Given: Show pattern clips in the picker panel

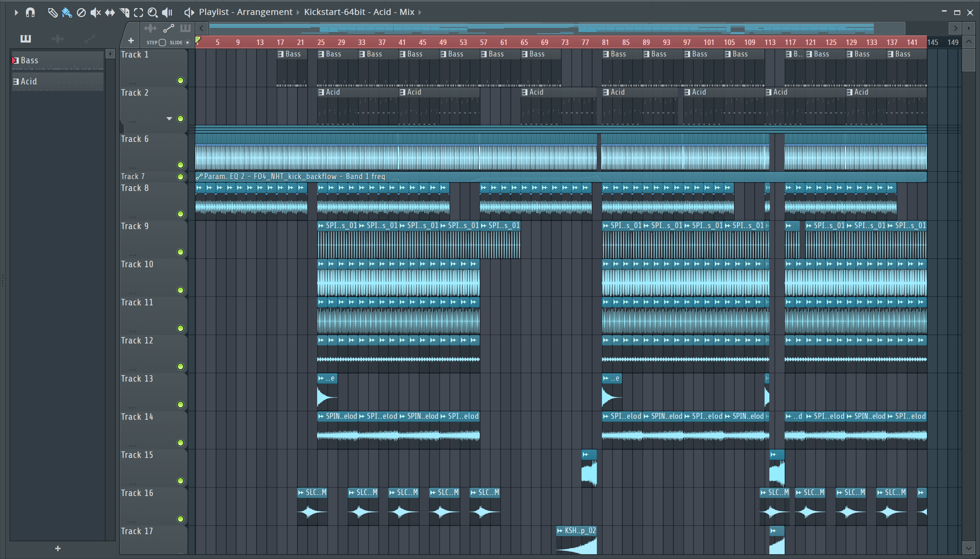Looking at the screenshot, I should point(26,38).
